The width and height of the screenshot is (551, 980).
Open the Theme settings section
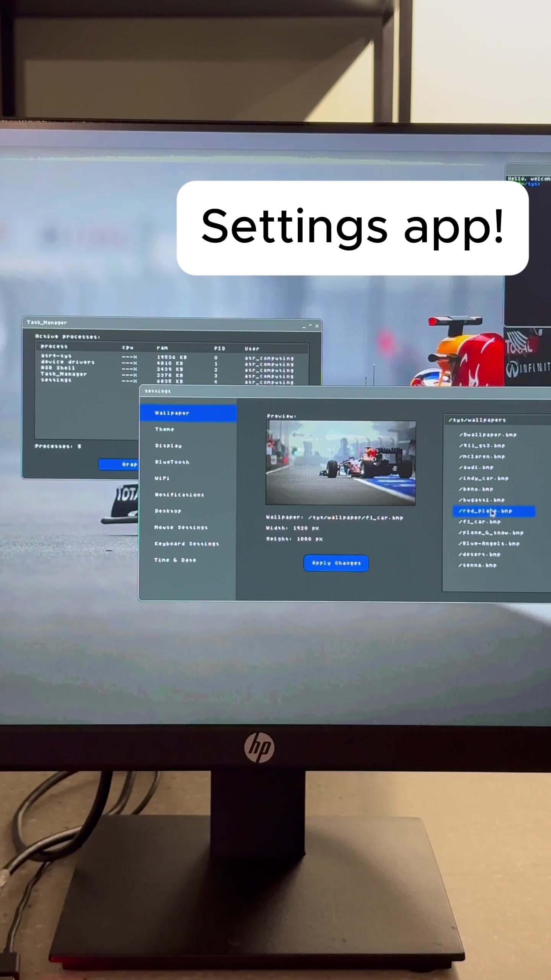click(165, 430)
